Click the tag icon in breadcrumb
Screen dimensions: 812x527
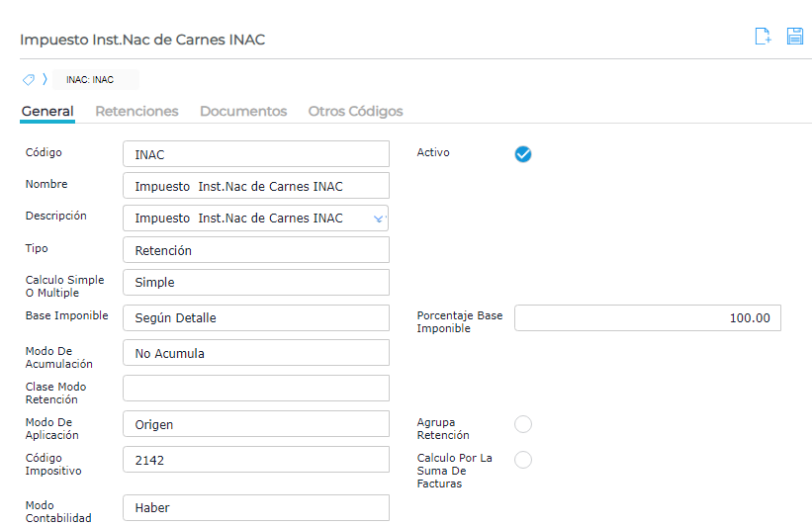29,79
